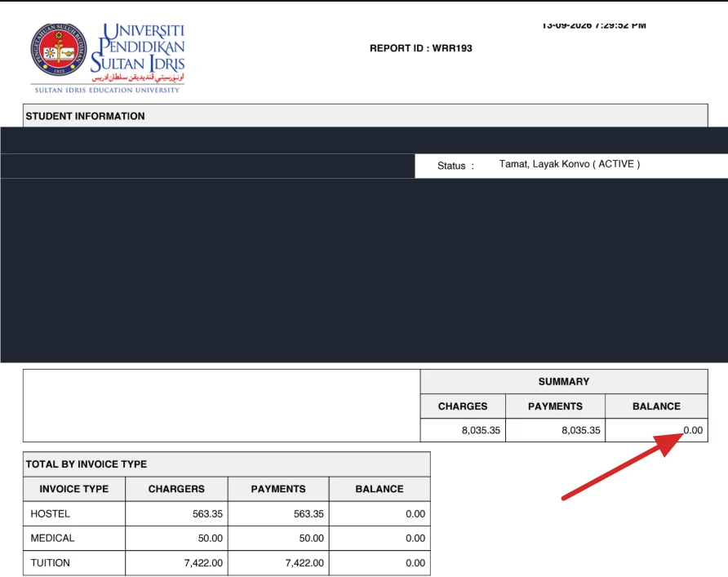This screenshot has width=728, height=577.
Task: Select the REPORT ID : WRR193 text
Action: click(x=420, y=48)
